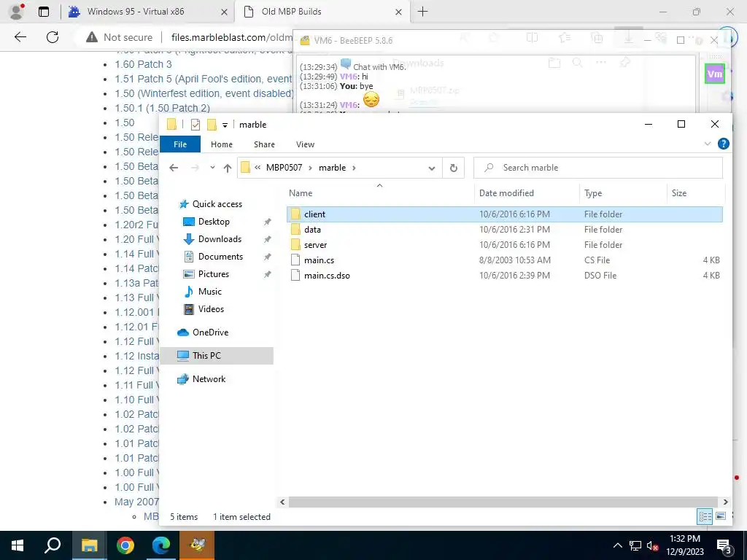Click the Properties quick access toolbar icon
The width and height of the screenshot is (747, 560).
pyautogui.click(x=196, y=125)
